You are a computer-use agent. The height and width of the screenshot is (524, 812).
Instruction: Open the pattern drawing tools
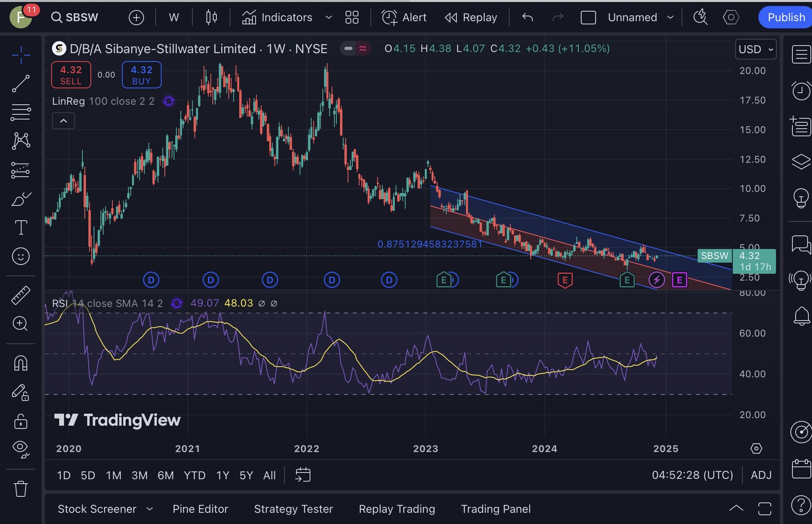point(21,141)
